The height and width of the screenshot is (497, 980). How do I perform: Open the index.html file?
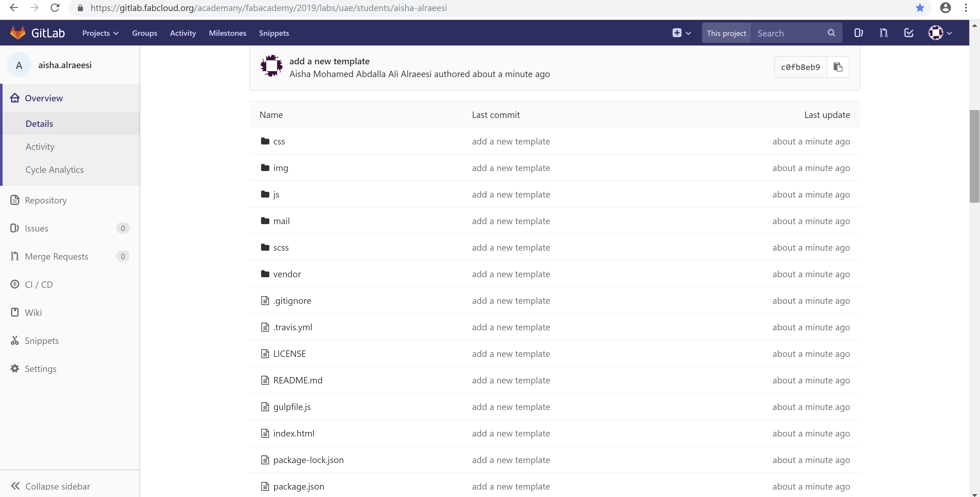coord(293,433)
